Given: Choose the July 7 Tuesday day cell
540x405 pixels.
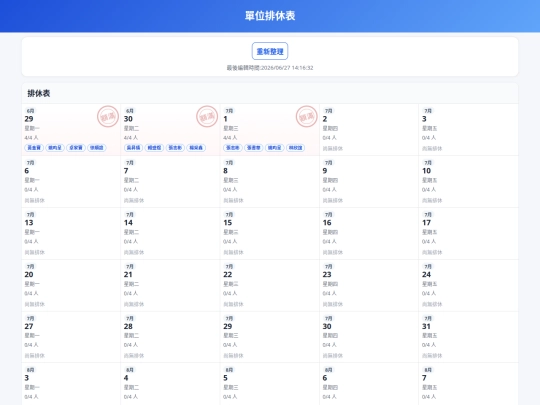Looking at the screenshot, I should [x=170, y=181].
